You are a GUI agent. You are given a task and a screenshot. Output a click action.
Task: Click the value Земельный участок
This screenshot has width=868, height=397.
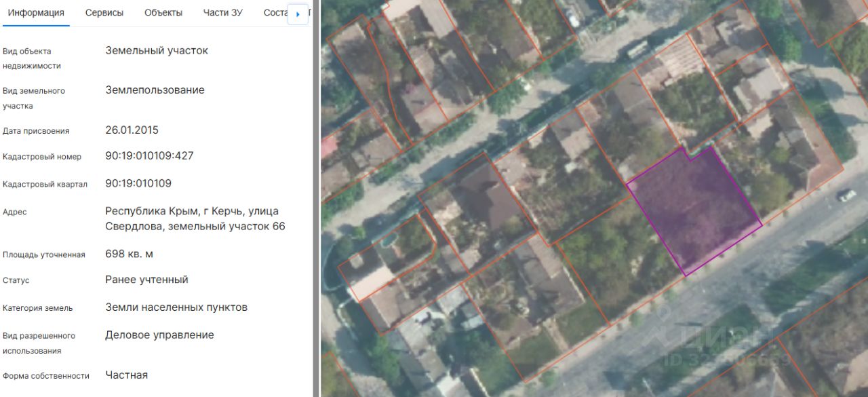point(157,50)
